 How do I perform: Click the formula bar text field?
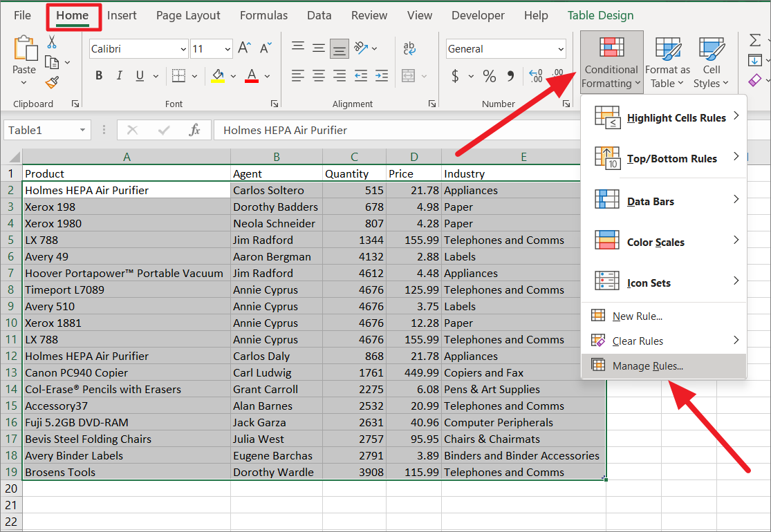(398, 130)
